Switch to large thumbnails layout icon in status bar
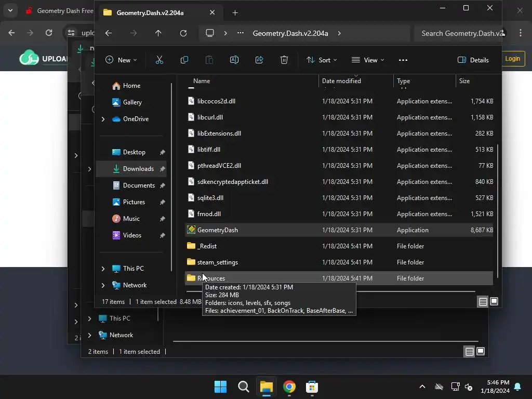The image size is (532, 399). [x=494, y=301]
